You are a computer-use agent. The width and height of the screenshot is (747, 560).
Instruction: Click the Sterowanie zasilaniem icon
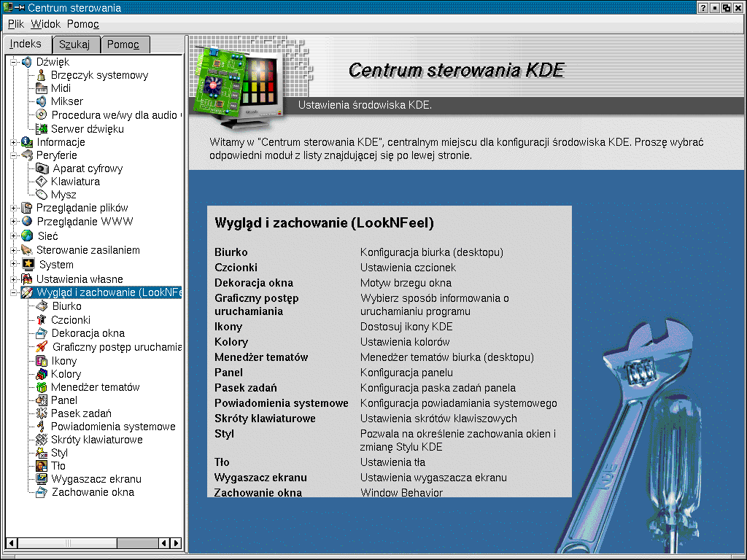[x=27, y=250]
